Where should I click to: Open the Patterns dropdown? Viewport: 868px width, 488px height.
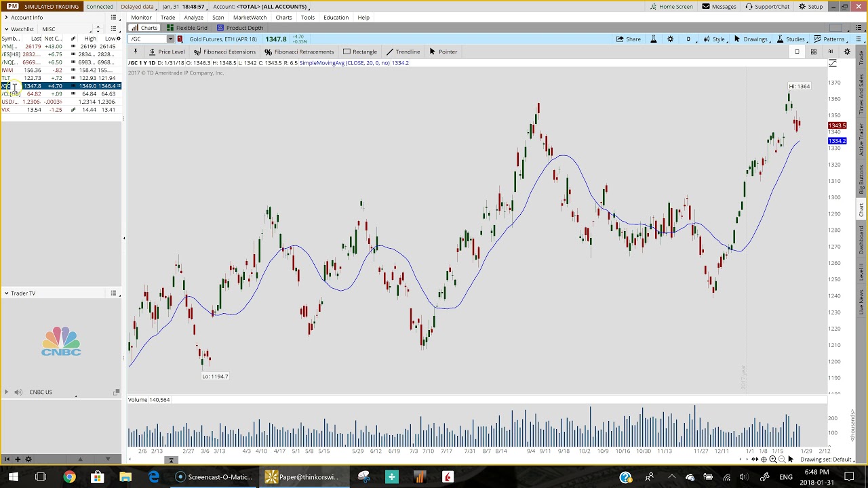[x=830, y=39]
